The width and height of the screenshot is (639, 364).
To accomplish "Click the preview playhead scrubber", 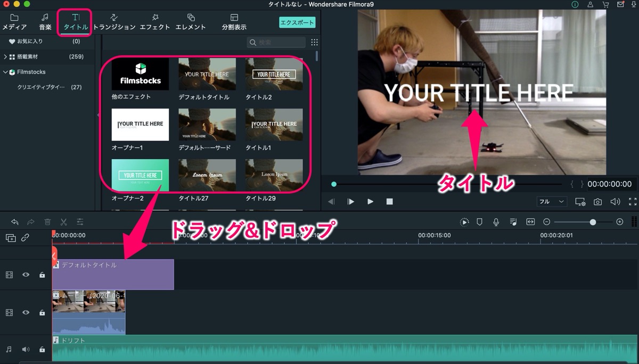I will point(334,184).
